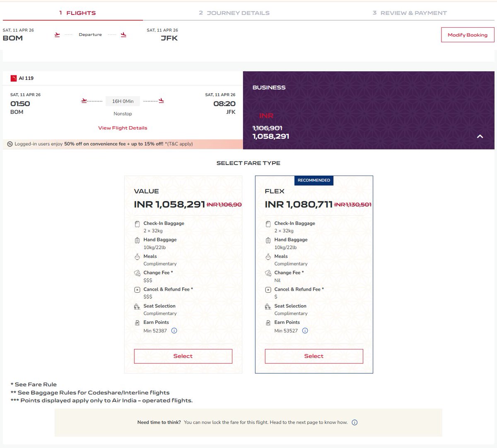Click Flex price INR 1,080,711
Viewport: 497px width, 448px height.
pyautogui.click(x=299, y=204)
